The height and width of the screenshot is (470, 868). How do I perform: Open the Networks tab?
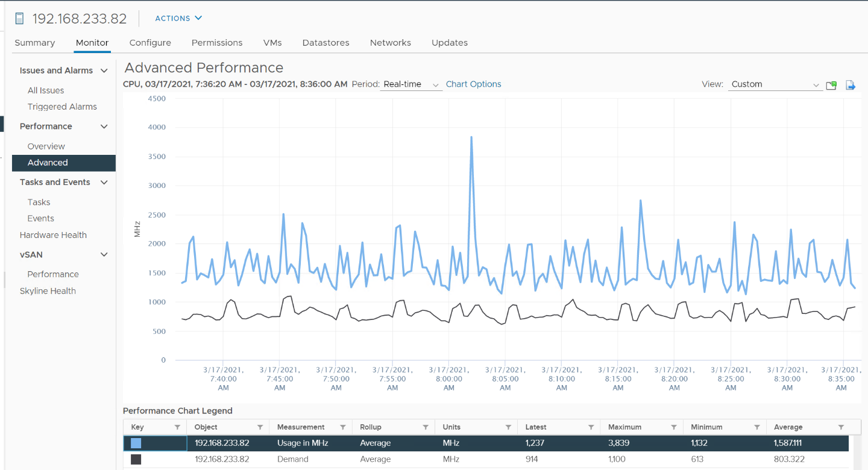click(x=391, y=43)
